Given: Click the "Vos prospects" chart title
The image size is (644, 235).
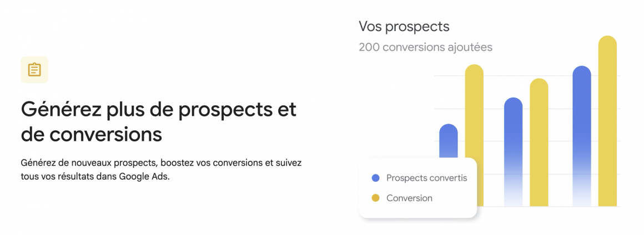Looking at the screenshot, I should (404, 26).
